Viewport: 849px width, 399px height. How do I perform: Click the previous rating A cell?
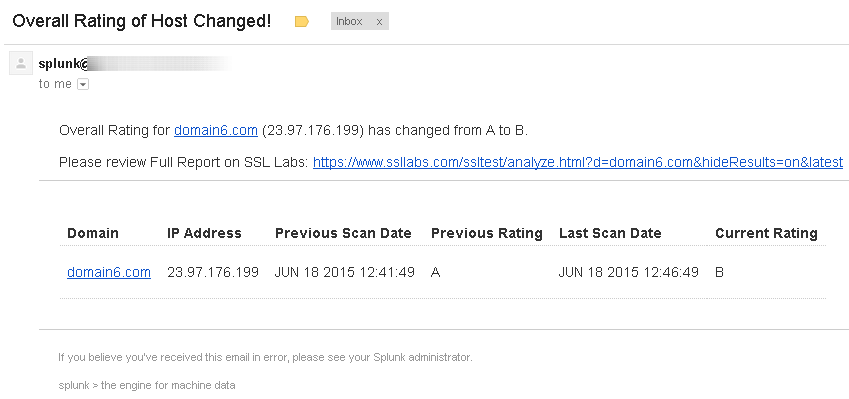point(435,272)
